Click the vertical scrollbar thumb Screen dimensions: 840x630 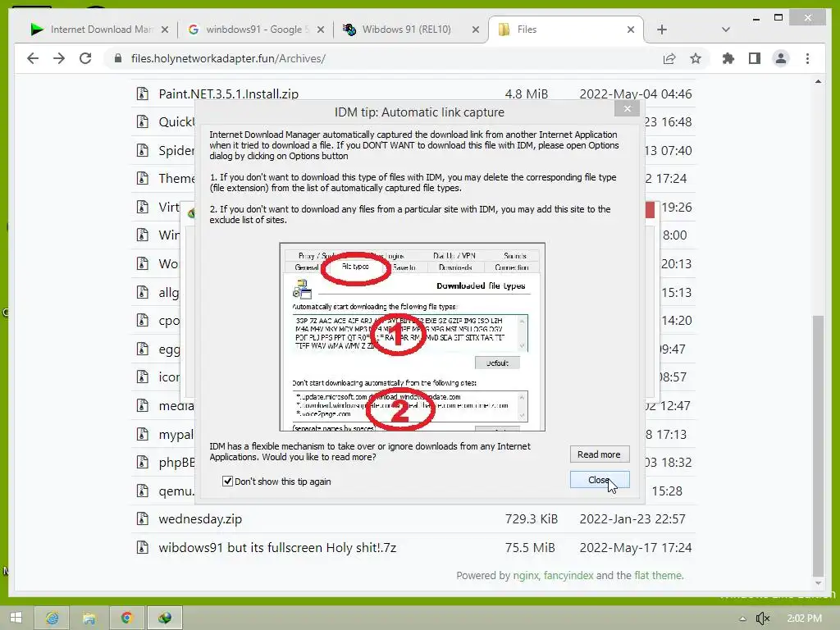coord(818,445)
